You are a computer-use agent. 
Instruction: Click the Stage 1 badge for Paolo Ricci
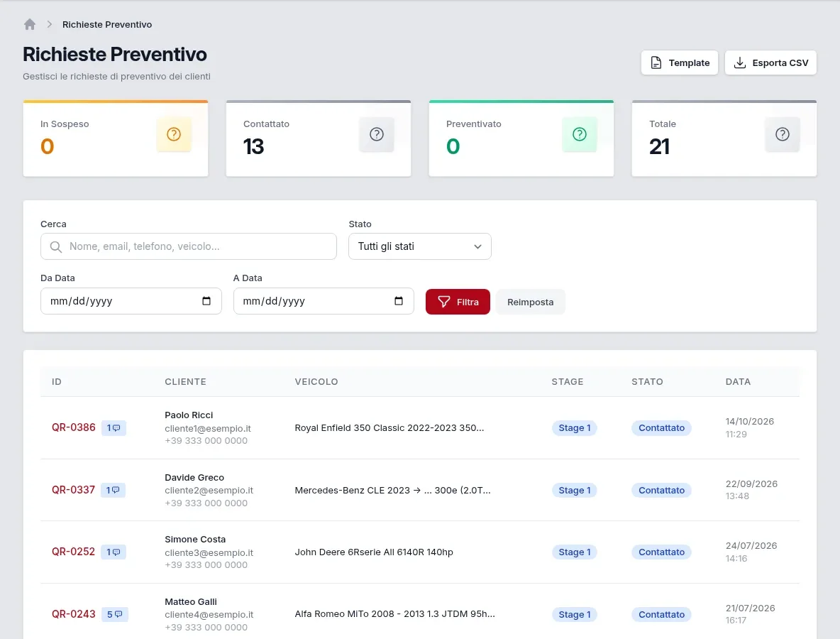(574, 428)
